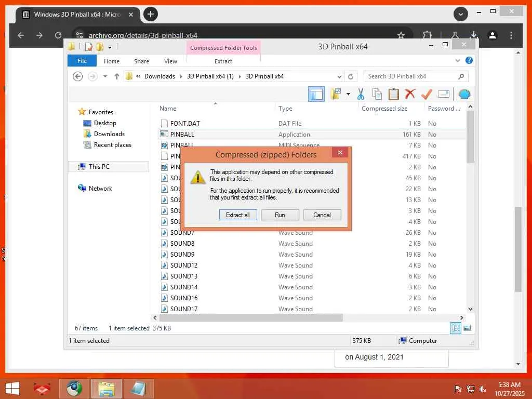Click the Favorites star heading
The image size is (532, 399).
click(x=96, y=112)
